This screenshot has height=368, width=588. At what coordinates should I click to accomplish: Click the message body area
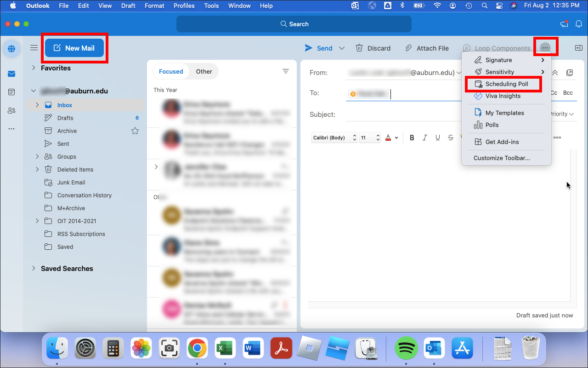pos(439,225)
